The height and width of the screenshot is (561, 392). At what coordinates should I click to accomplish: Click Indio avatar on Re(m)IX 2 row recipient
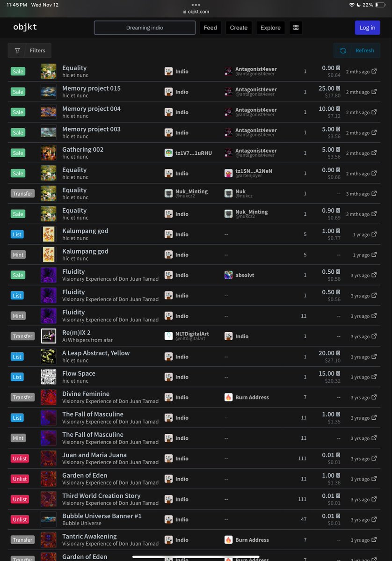229,336
